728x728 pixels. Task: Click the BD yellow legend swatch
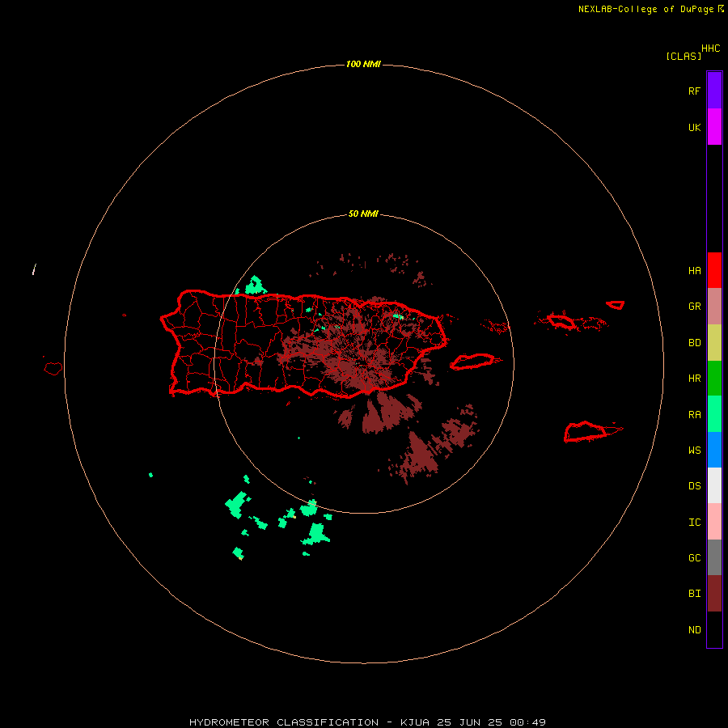coord(714,343)
